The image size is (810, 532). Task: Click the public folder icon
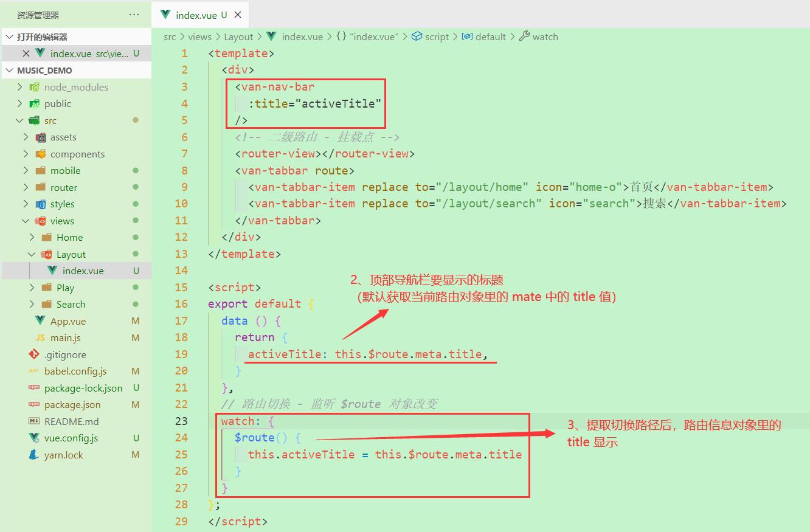pos(35,104)
